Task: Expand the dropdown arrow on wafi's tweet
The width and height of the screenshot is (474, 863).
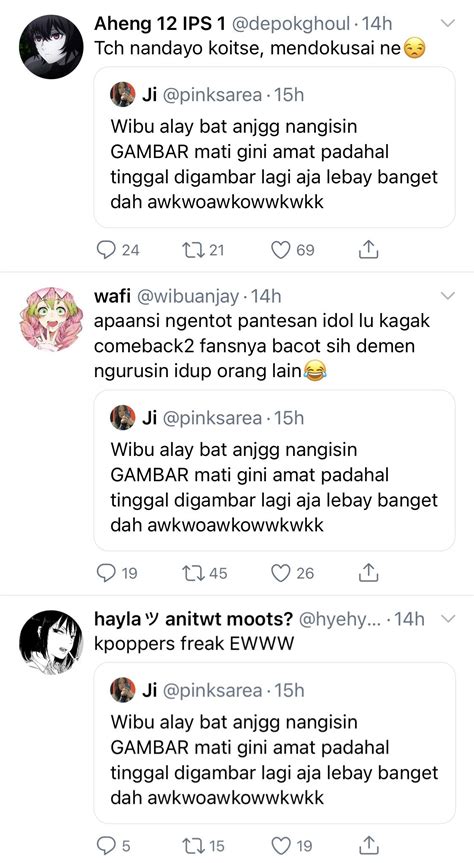Action: click(x=449, y=296)
